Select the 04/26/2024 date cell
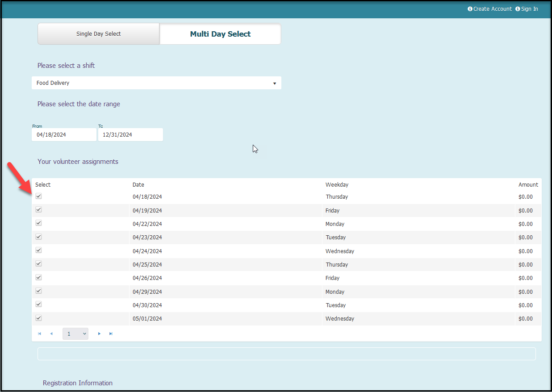 147,278
